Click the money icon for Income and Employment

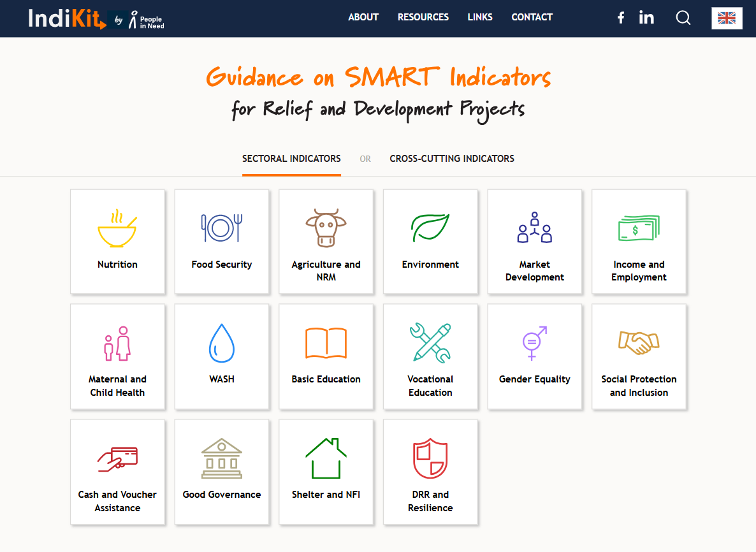639,228
